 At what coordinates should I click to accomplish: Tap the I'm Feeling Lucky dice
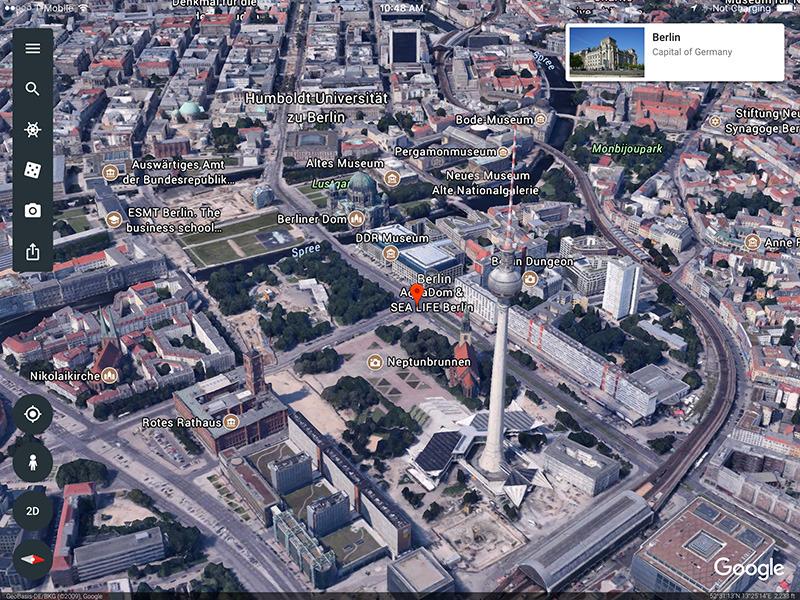point(33,170)
